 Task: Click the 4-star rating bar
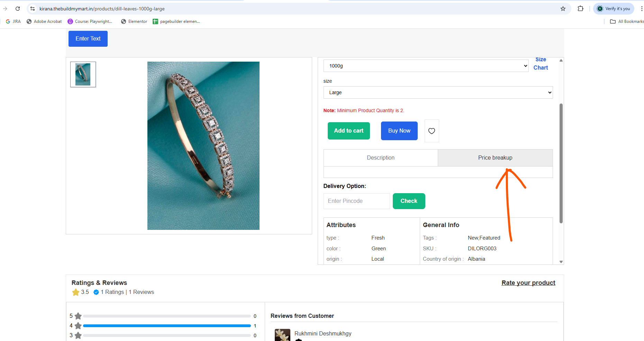coord(167,326)
